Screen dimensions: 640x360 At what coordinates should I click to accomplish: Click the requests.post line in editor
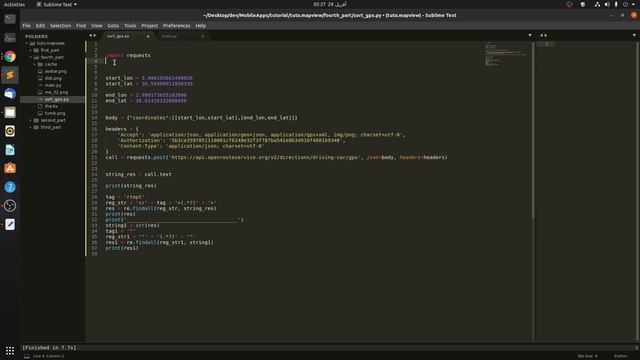point(276,157)
